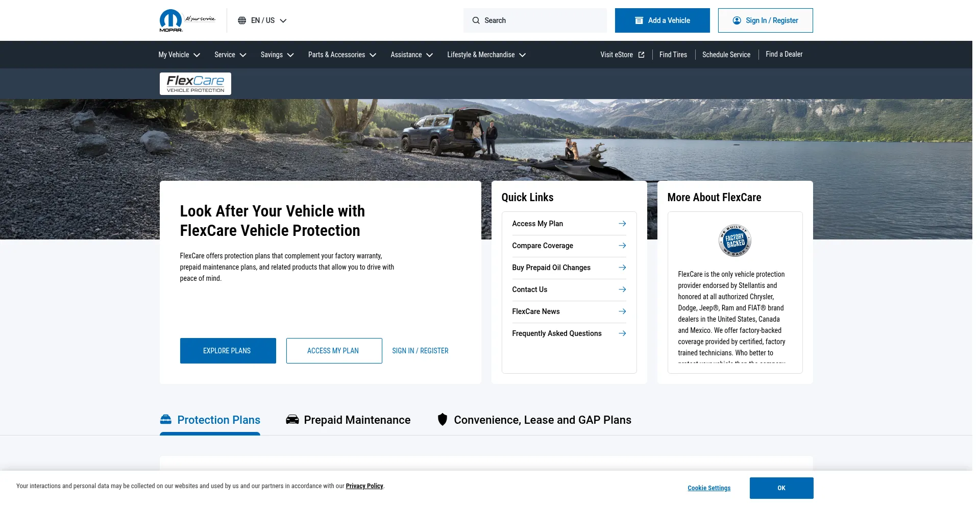Click the arrow next to Contact Us
The image size is (980, 507).
[622, 289]
